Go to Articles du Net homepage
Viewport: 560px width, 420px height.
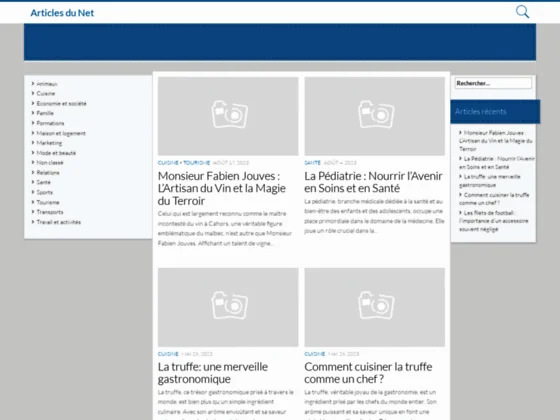[62, 13]
